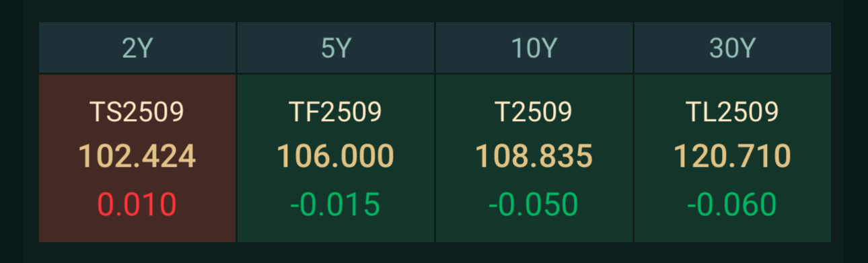The image size is (868, 263).
Task: Select the green T2509 quote card
Action: pyautogui.click(x=534, y=158)
